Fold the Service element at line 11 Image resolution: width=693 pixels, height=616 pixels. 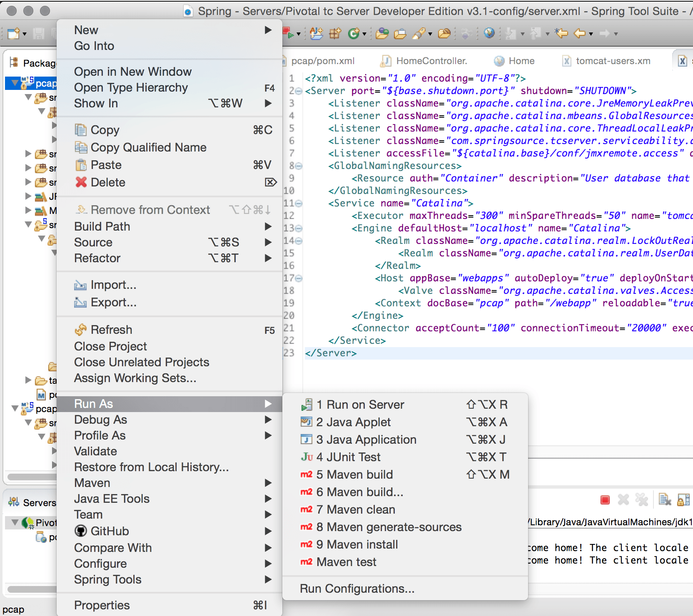[x=299, y=204]
